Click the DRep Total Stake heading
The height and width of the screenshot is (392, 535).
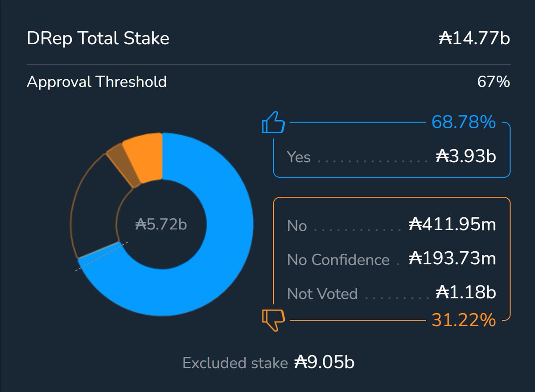(98, 38)
